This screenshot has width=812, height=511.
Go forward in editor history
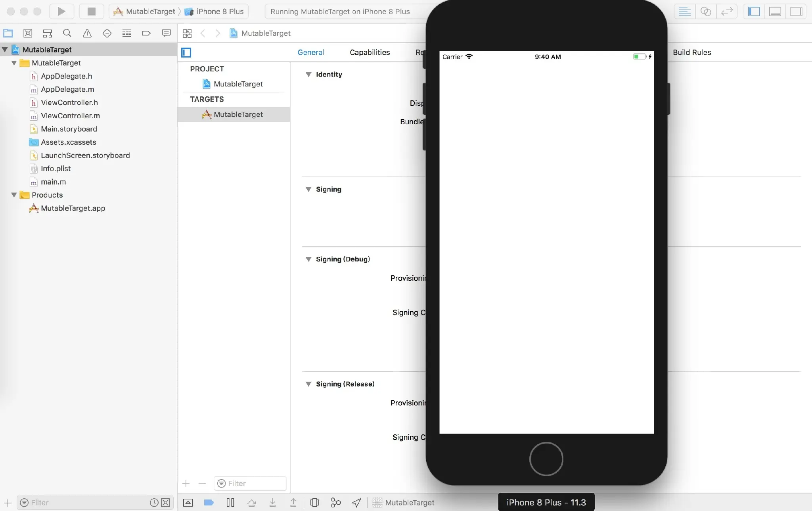(x=218, y=33)
